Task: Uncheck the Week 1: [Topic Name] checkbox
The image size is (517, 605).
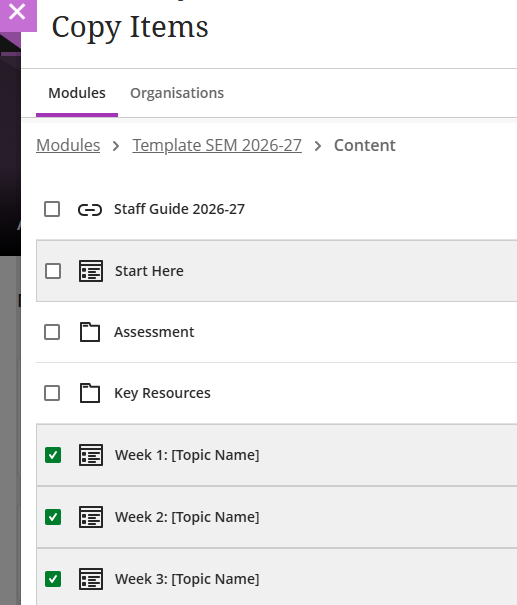Action: [x=53, y=455]
